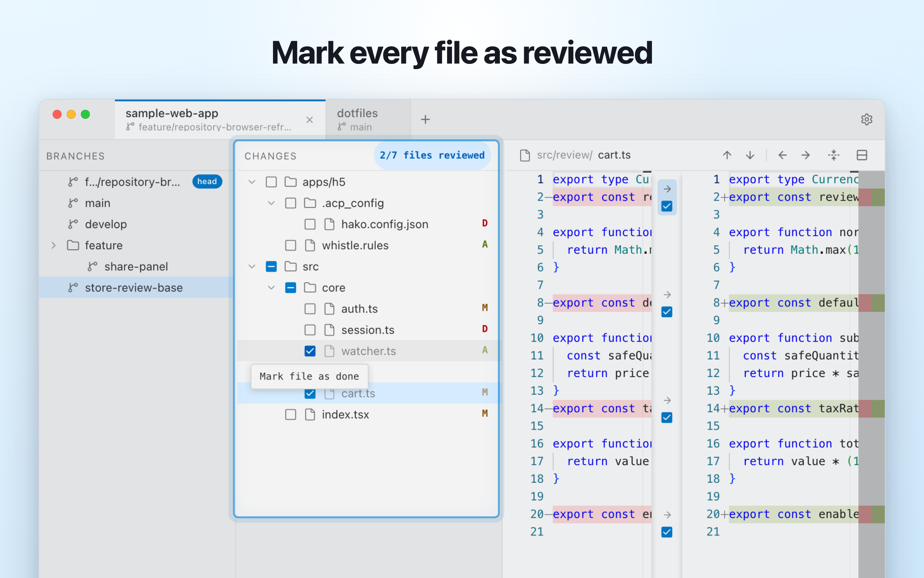
Task: Mark session.ts as reviewed
Action: pos(310,330)
